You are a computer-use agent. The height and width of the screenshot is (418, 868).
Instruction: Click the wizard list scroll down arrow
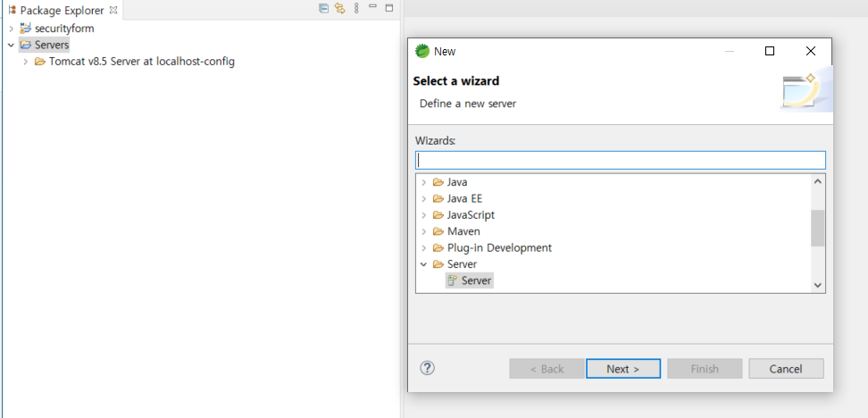click(818, 286)
